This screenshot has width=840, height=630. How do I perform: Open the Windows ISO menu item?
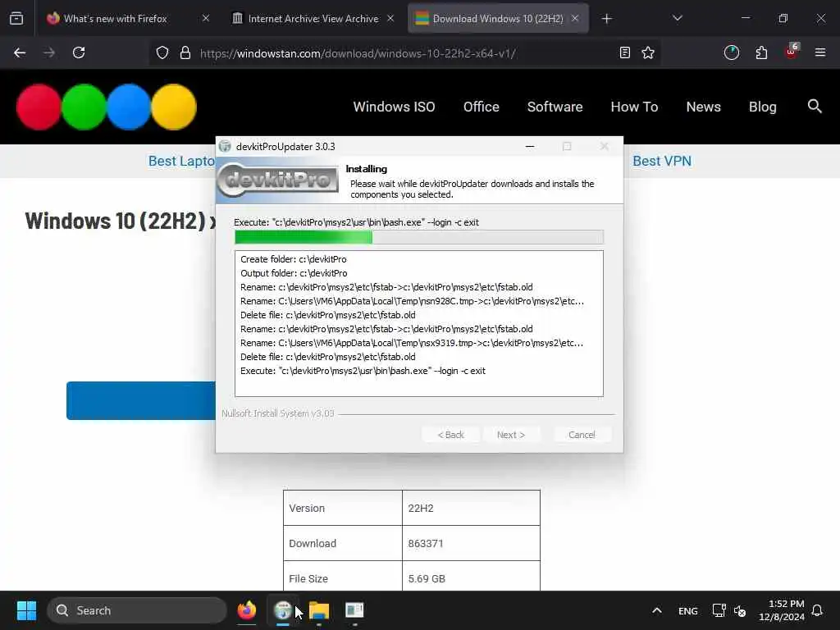[394, 107]
